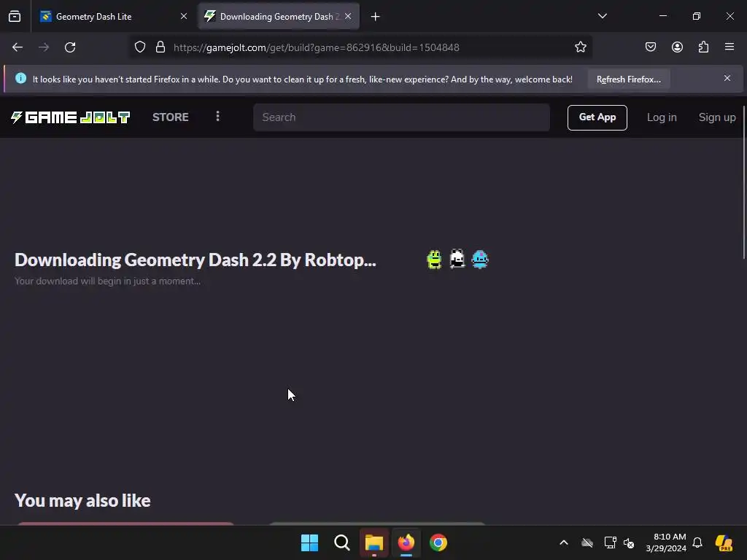Screen dimensions: 747x560
Task: Click the OneDrive cloud tray icon
Action: (587, 542)
